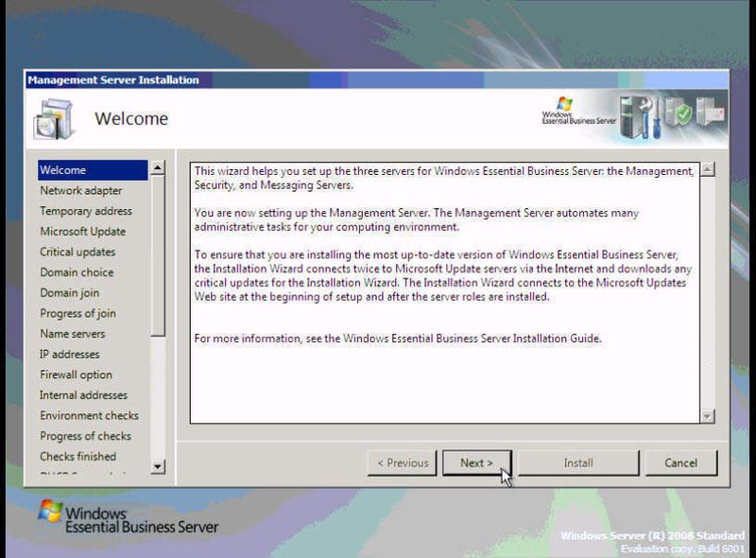Click the Previous button
Image resolution: width=756 pixels, height=558 pixels.
(403, 462)
